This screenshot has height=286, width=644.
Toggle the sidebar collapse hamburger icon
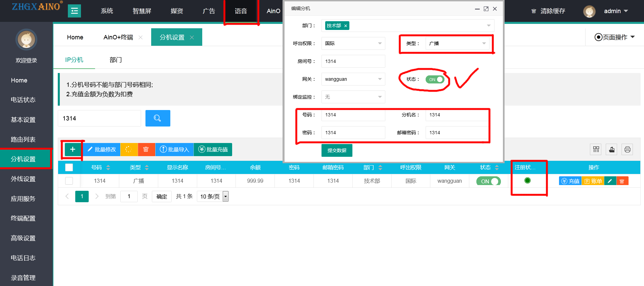[74, 11]
